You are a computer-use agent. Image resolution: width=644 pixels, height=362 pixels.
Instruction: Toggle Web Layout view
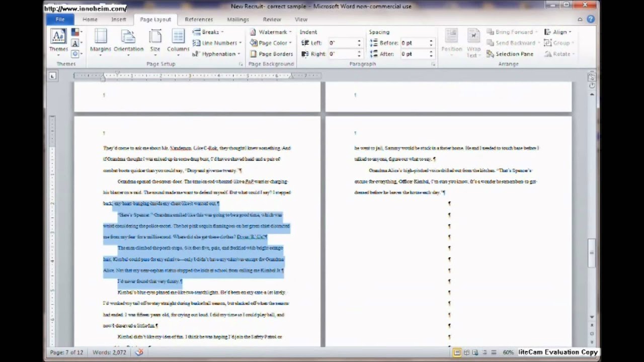click(475, 352)
